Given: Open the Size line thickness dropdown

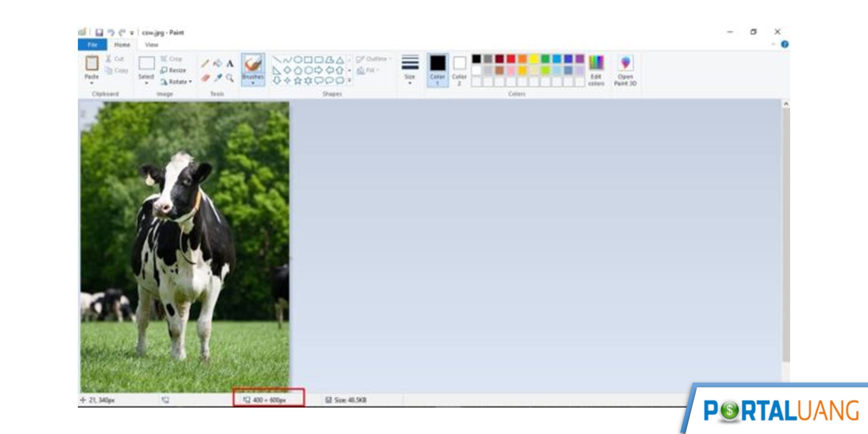Looking at the screenshot, I should point(410,70).
